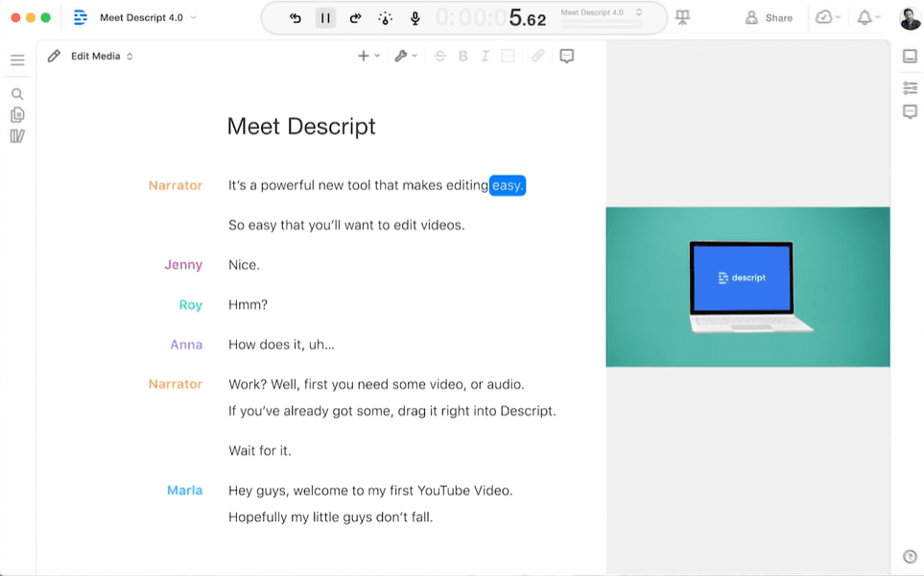Click the skip back arrow icon

(x=296, y=18)
